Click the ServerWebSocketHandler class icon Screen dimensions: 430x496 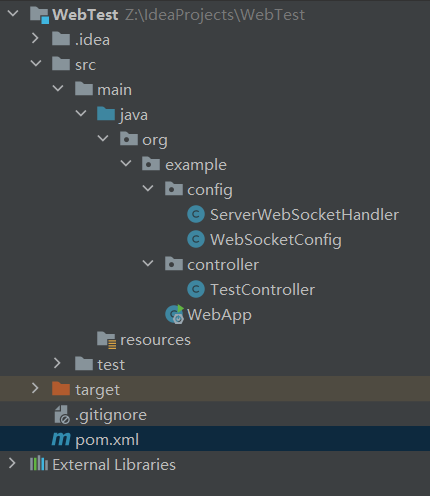196,214
